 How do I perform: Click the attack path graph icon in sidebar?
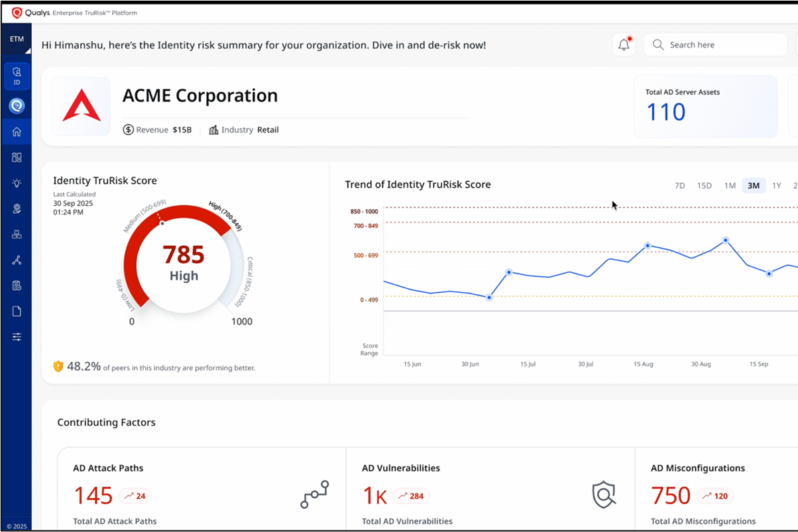(17, 260)
